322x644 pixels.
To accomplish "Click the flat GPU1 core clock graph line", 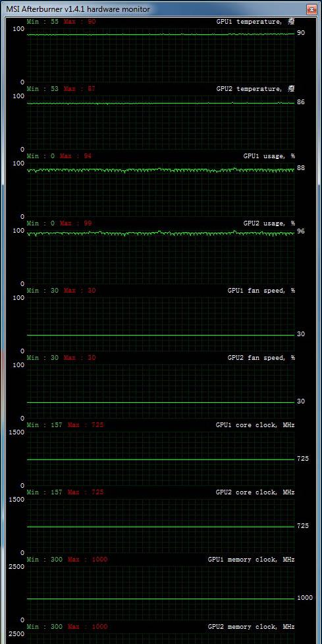I will (161, 459).
